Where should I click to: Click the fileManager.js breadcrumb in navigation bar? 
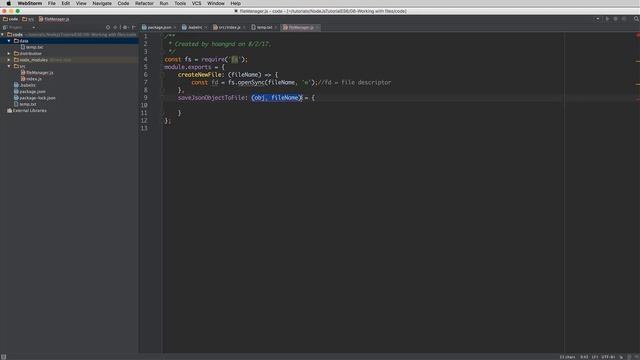click(x=54, y=19)
